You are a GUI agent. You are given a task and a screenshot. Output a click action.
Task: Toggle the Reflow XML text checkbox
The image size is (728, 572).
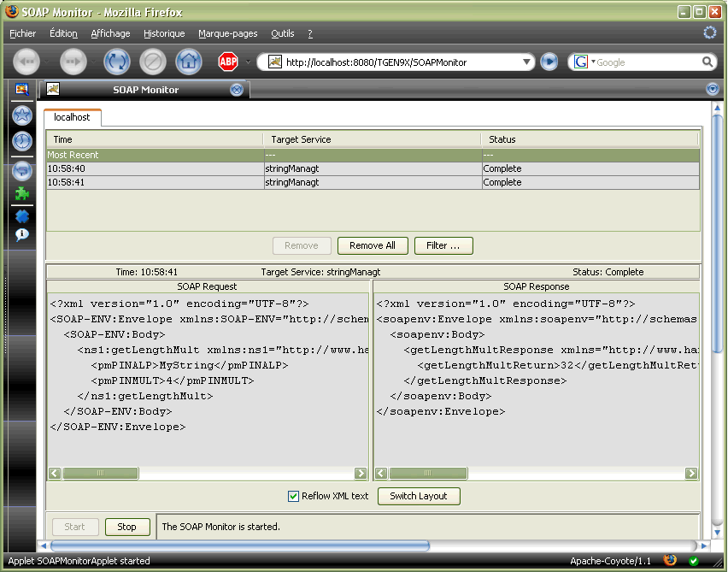(294, 496)
